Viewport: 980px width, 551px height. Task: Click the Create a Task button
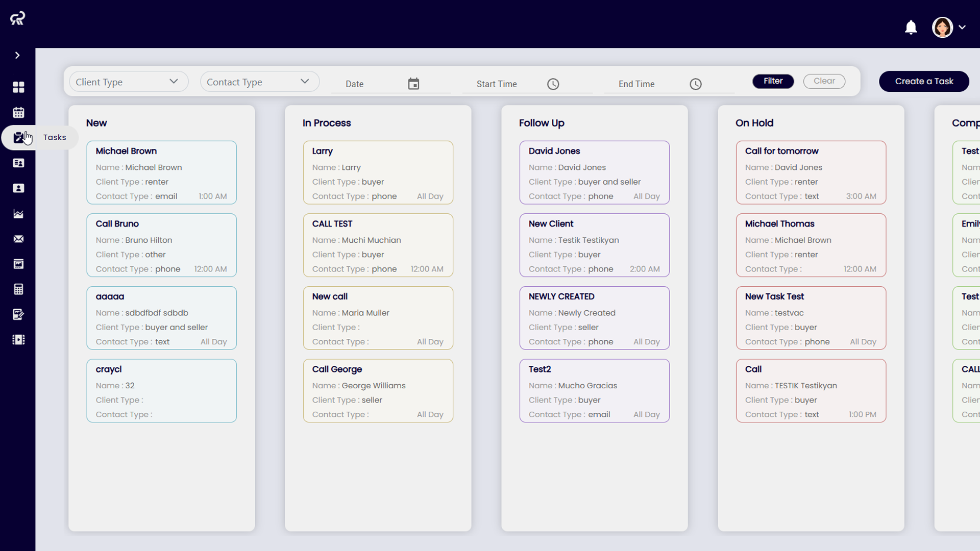tap(923, 81)
